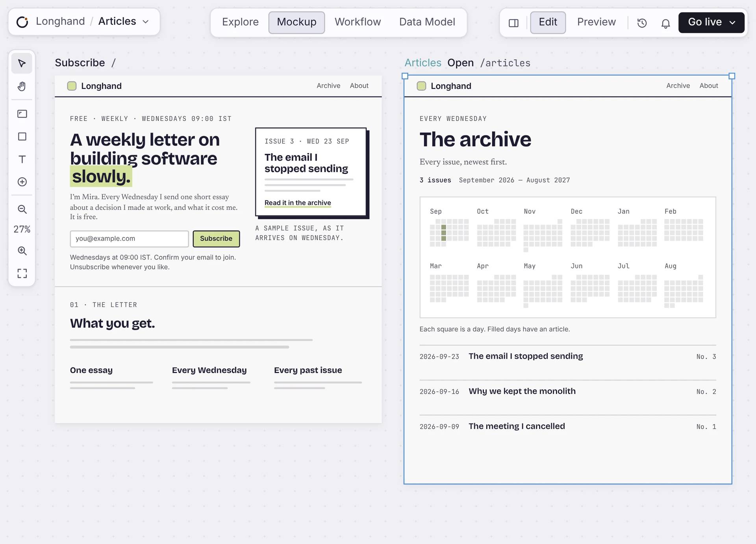Click the Longhand breadcrumb text

click(60, 21)
